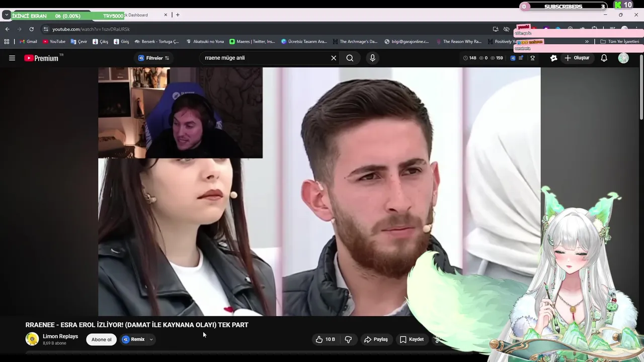Click the main video player

tap(319, 192)
